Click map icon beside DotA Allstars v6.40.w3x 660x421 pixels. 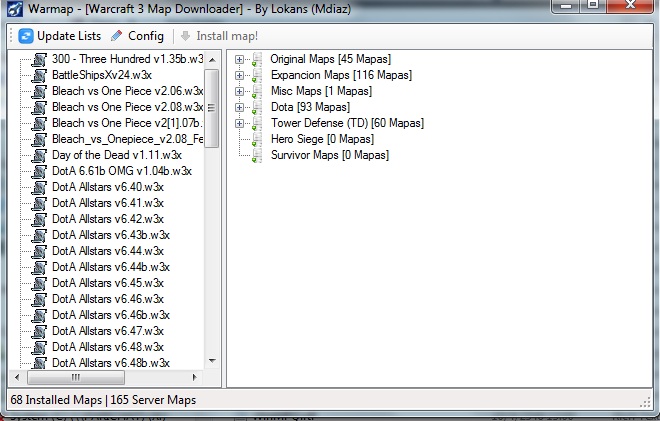coord(39,187)
